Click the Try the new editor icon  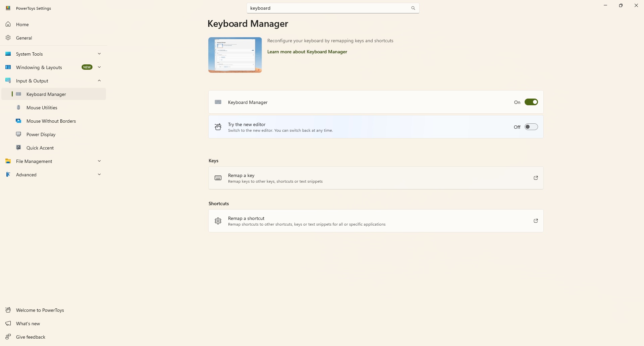(x=218, y=127)
